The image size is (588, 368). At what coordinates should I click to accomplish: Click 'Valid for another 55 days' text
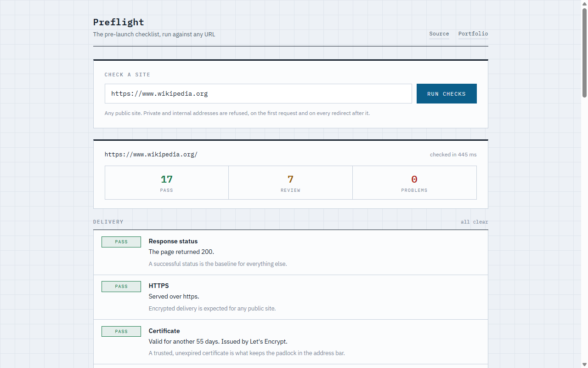click(x=184, y=341)
